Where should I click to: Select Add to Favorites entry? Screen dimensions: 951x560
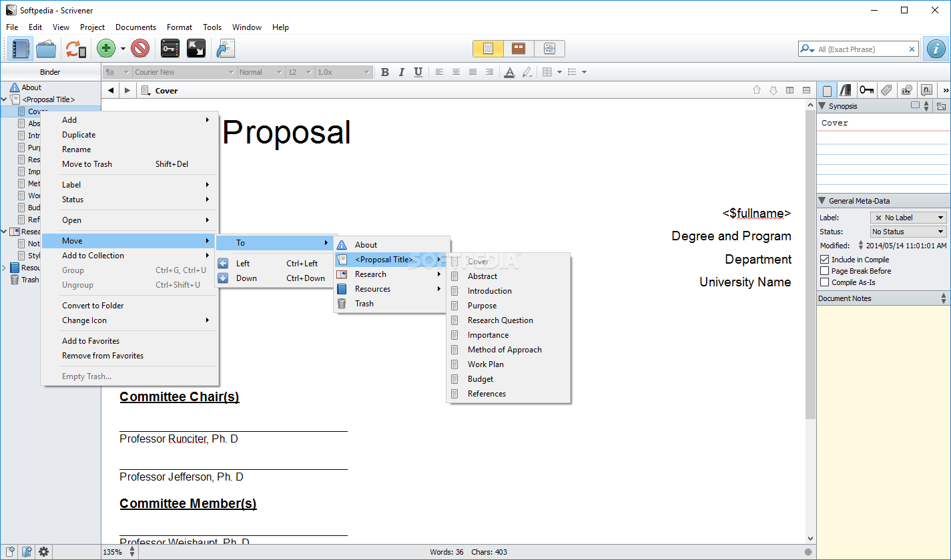click(x=130, y=341)
